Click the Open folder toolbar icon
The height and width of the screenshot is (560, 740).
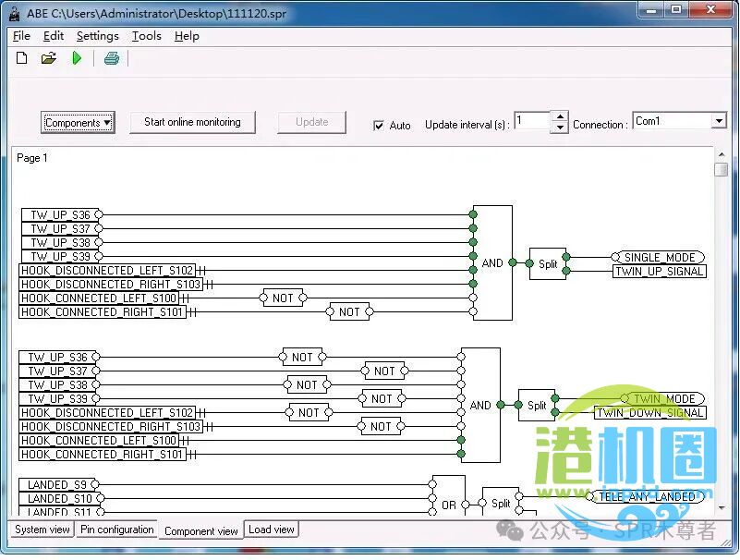pyautogui.click(x=49, y=58)
